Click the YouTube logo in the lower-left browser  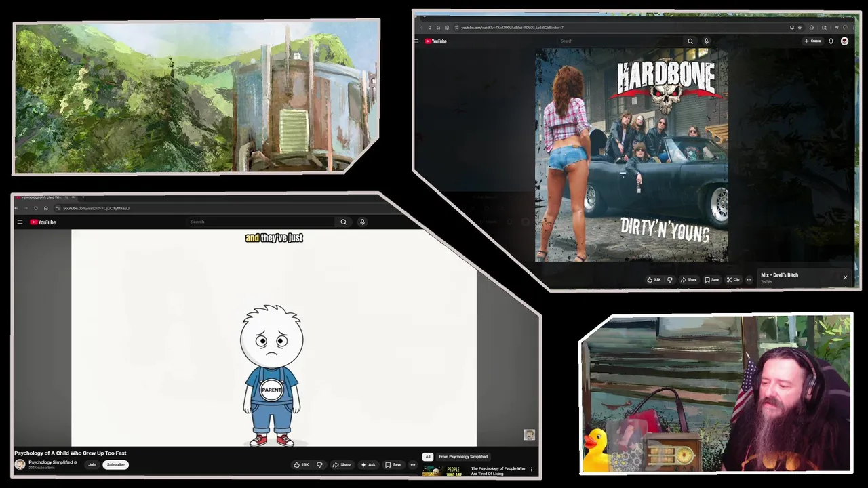(x=43, y=222)
